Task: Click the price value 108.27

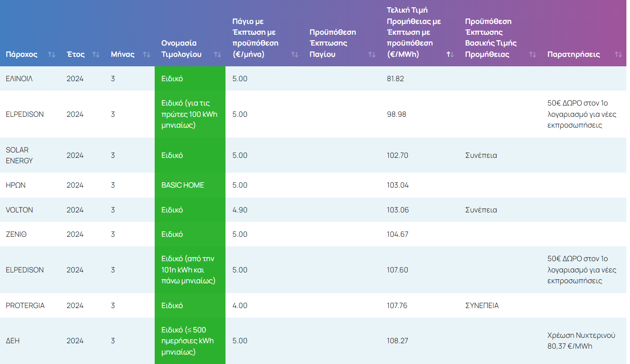Action: (x=397, y=341)
